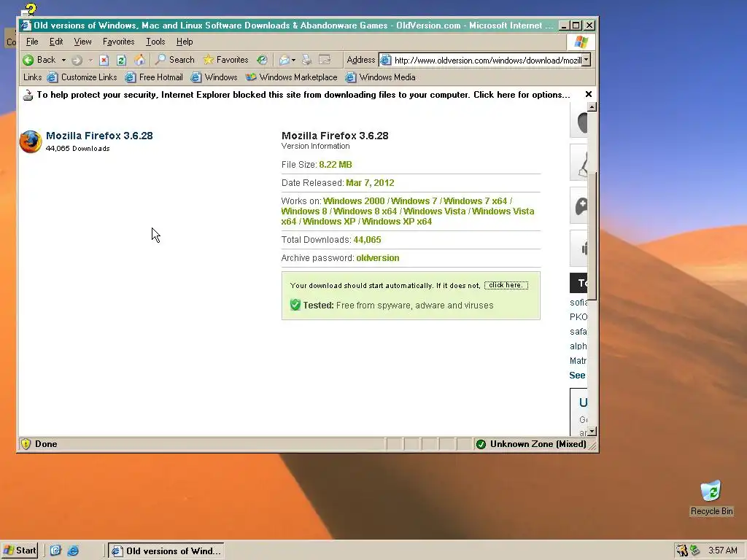Select the 'Mar 7, 2012' release date

[x=370, y=183]
